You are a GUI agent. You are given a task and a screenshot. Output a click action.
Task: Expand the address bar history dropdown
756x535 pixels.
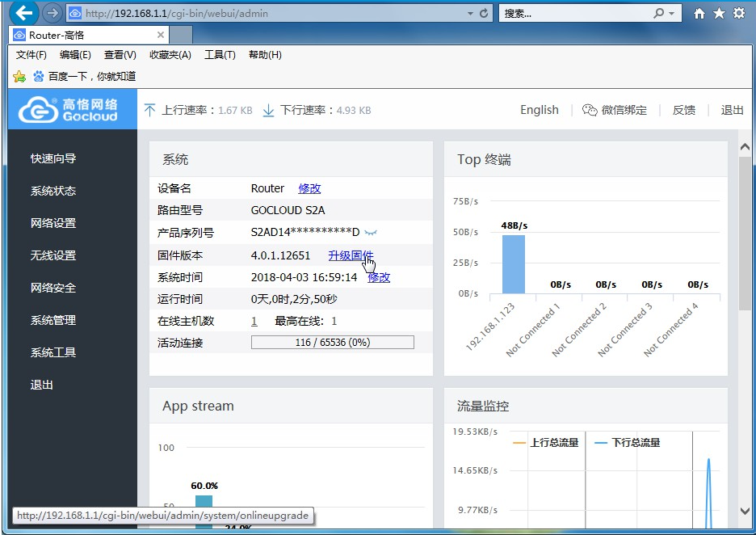click(x=471, y=14)
